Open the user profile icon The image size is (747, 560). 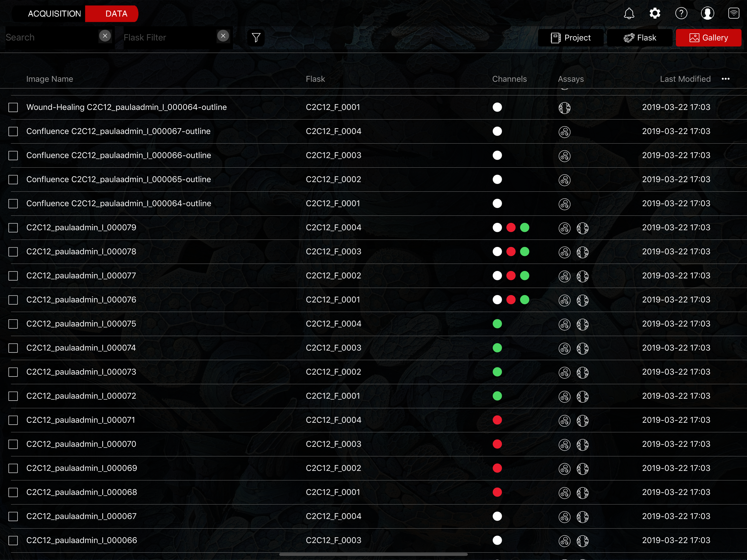coord(707,13)
